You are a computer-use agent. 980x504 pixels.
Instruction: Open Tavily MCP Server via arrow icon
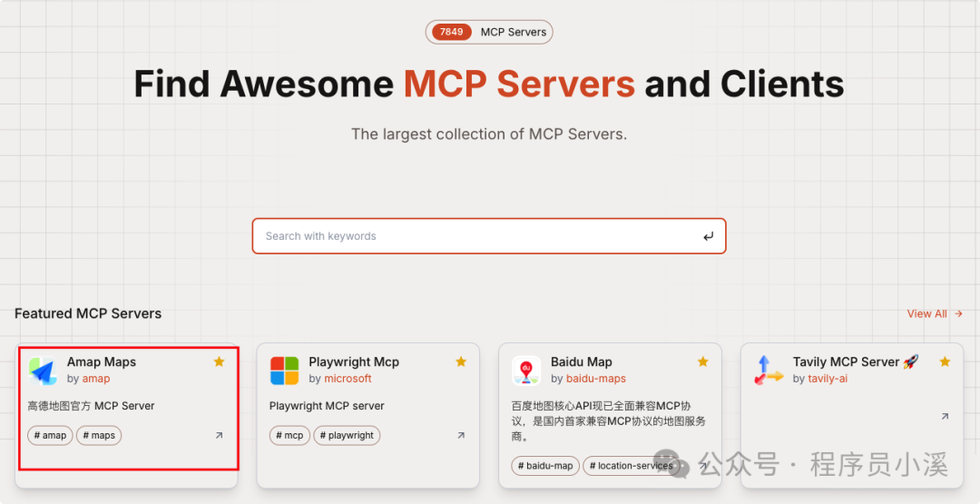(x=945, y=417)
